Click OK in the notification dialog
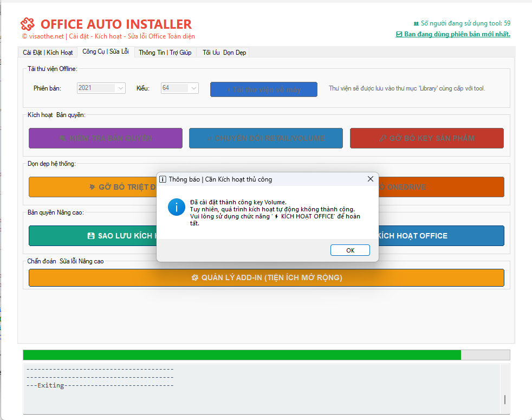This screenshot has width=532, height=420. pos(350,250)
